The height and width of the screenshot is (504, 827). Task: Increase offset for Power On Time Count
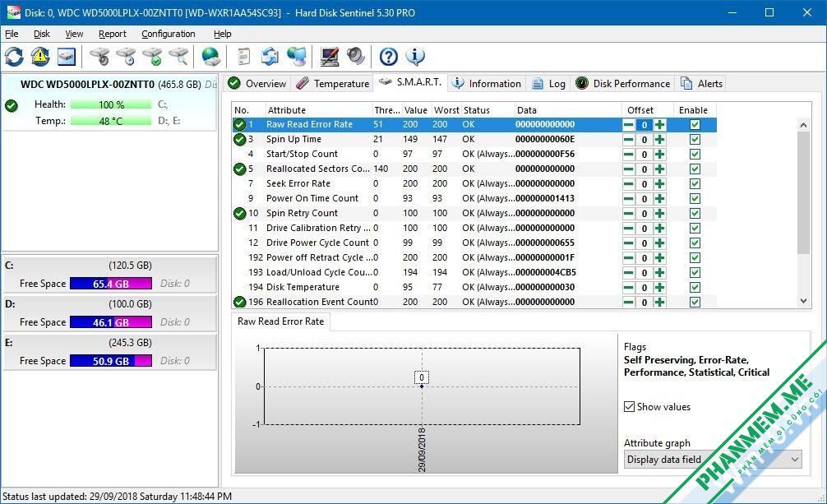(x=659, y=198)
